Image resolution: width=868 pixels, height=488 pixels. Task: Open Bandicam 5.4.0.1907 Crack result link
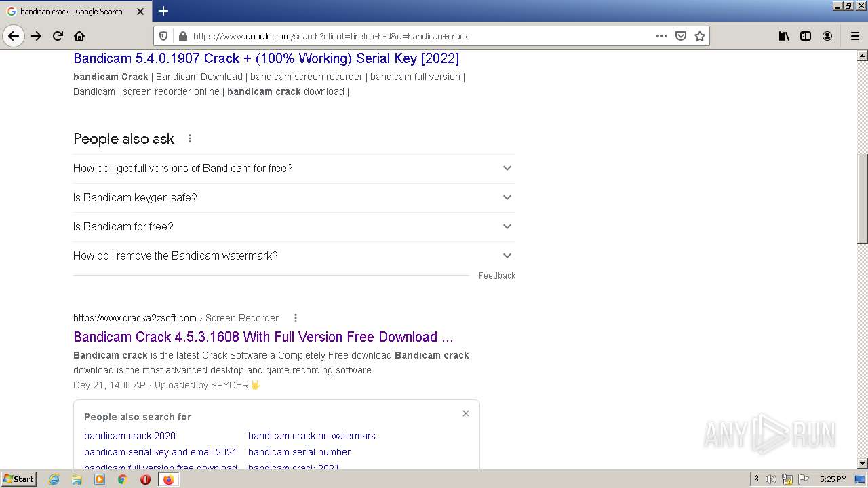point(266,58)
